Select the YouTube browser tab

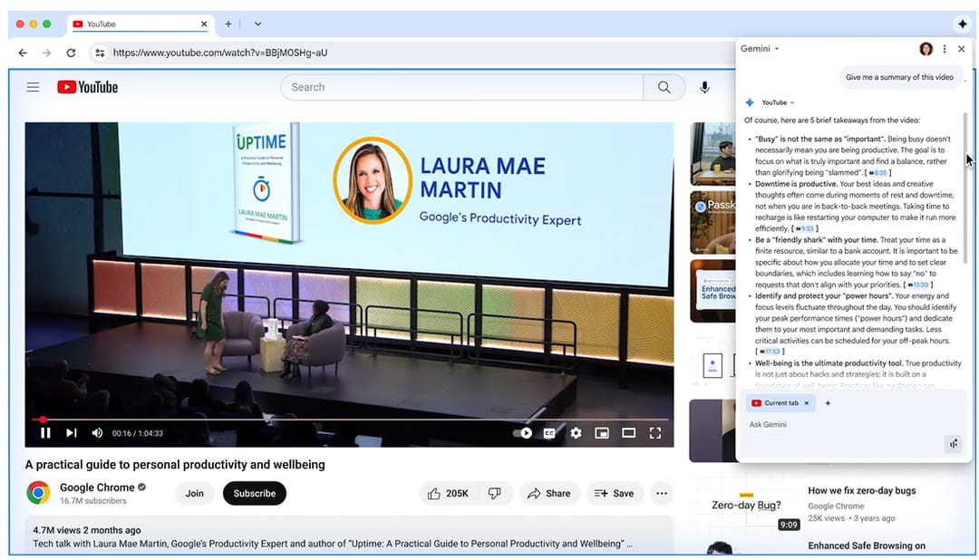(136, 24)
